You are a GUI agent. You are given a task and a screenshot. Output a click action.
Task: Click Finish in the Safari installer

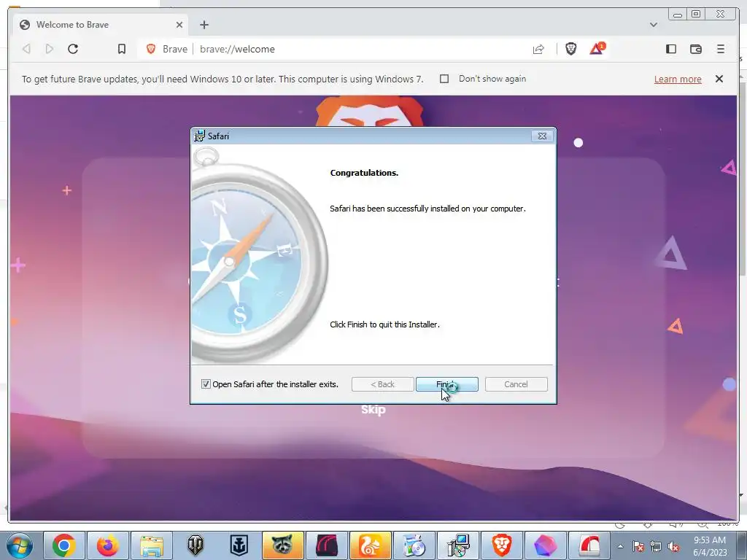447,384
